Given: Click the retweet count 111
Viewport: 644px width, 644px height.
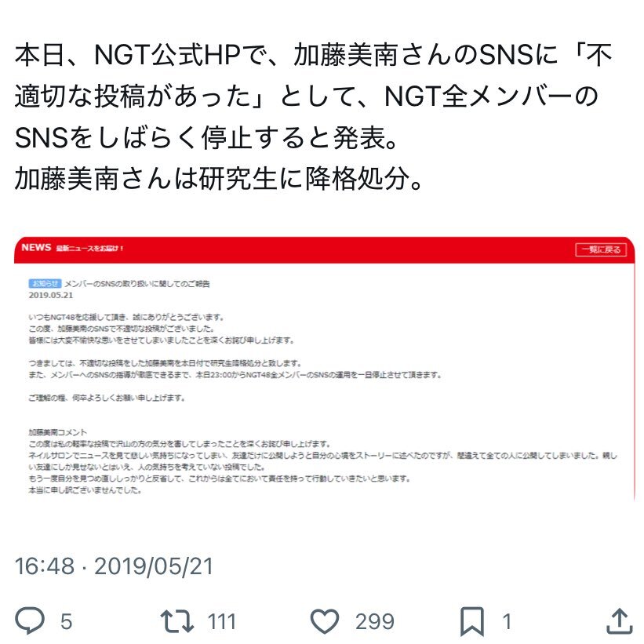Looking at the screenshot, I should (x=222, y=621).
